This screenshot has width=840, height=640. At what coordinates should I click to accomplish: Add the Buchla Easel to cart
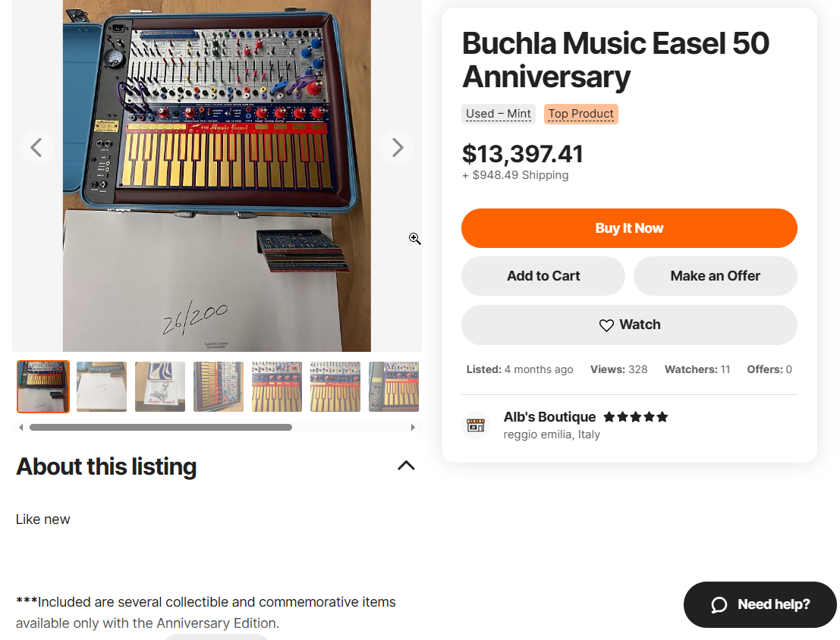(543, 276)
